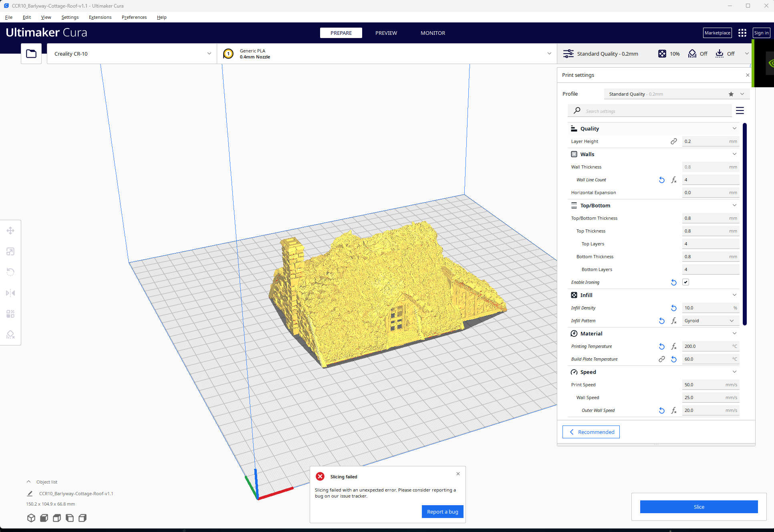Click the Slice button

[x=699, y=506]
